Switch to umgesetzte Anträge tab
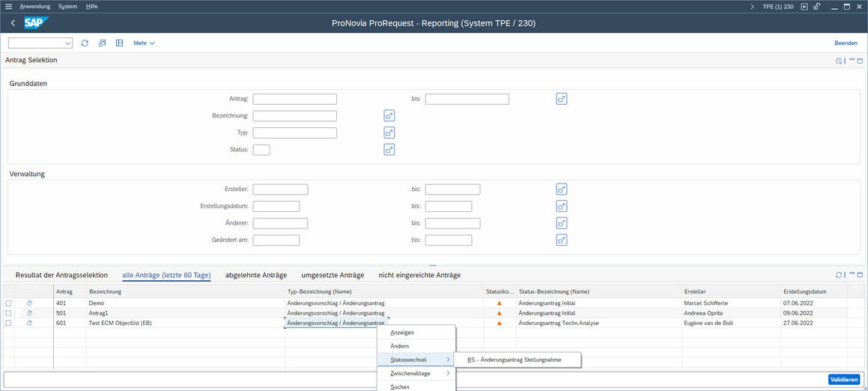 tap(333, 275)
